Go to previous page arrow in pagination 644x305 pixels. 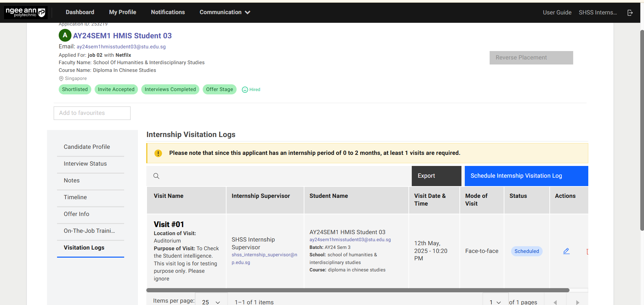pyautogui.click(x=555, y=302)
